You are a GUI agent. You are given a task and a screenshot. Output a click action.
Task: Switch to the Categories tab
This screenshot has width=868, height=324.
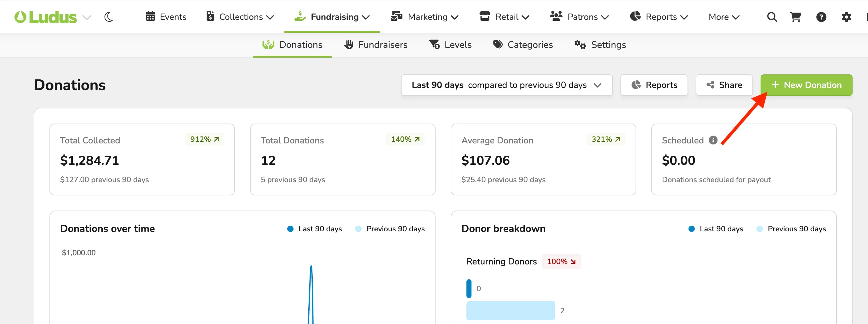tap(523, 45)
